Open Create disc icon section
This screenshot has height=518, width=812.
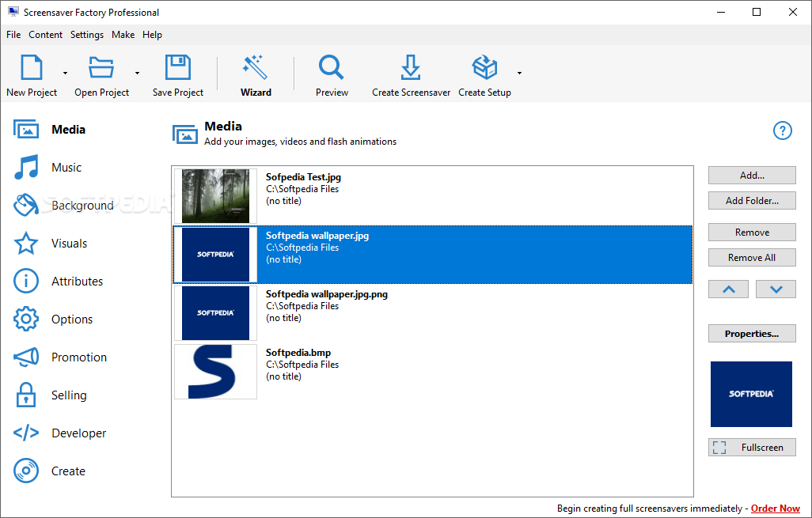[x=26, y=471]
